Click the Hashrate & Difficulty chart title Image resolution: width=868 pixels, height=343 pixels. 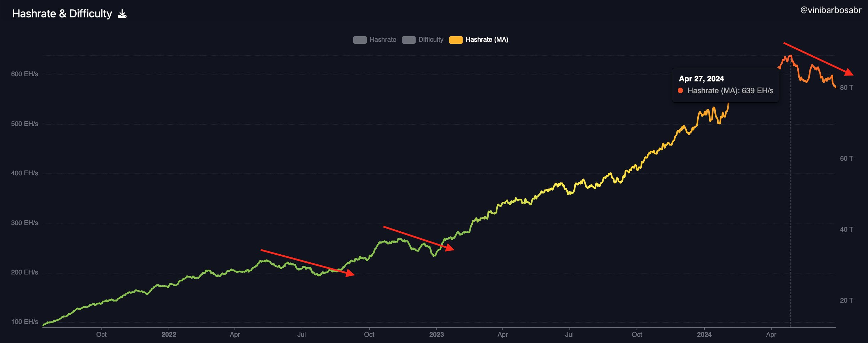[x=62, y=14]
